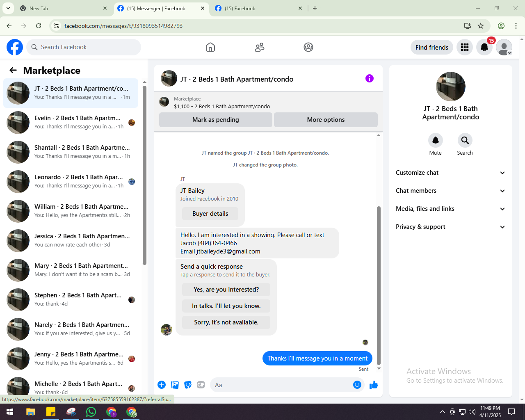Open more actions plus icon

pos(162,385)
